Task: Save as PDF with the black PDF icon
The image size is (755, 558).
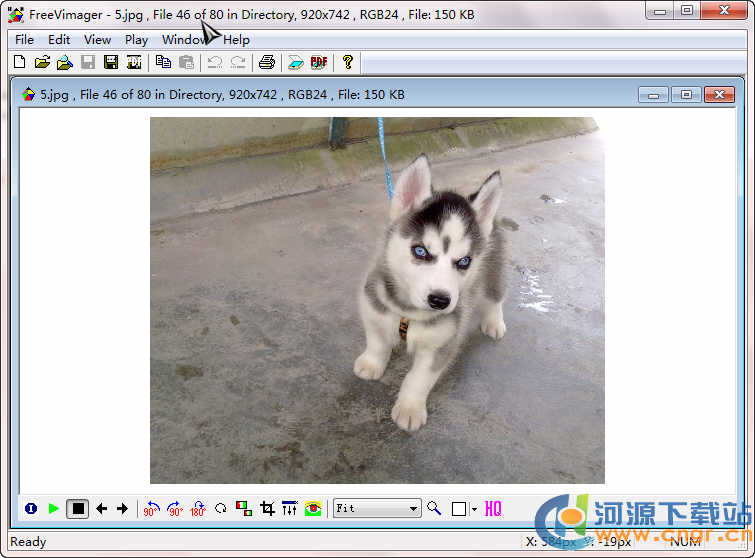Action: [134, 62]
